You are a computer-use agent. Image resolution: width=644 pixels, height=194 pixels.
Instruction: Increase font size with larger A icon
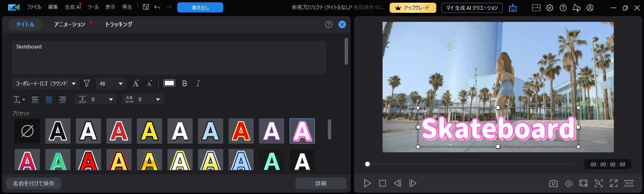[136, 83]
